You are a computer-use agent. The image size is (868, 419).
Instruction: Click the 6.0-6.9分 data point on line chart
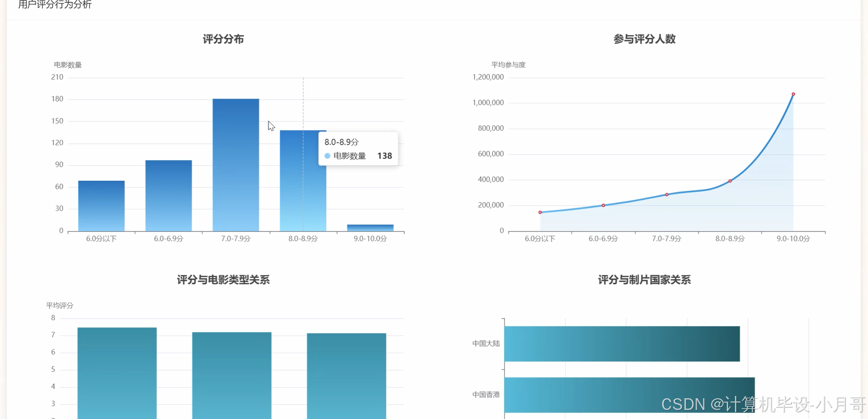tap(603, 206)
